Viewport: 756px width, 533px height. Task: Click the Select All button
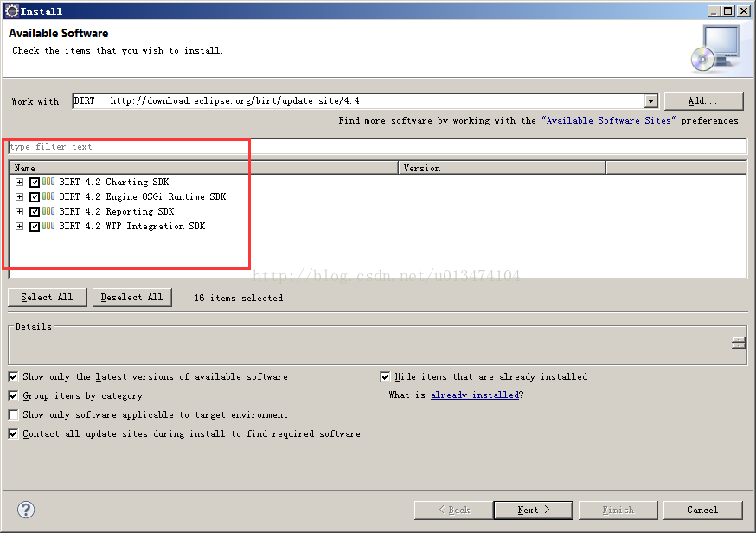click(48, 297)
